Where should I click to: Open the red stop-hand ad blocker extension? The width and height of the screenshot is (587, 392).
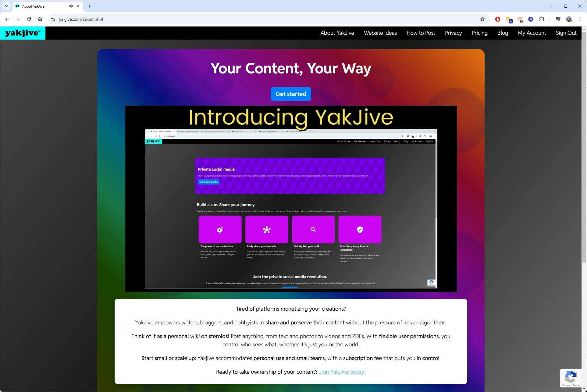tap(498, 19)
